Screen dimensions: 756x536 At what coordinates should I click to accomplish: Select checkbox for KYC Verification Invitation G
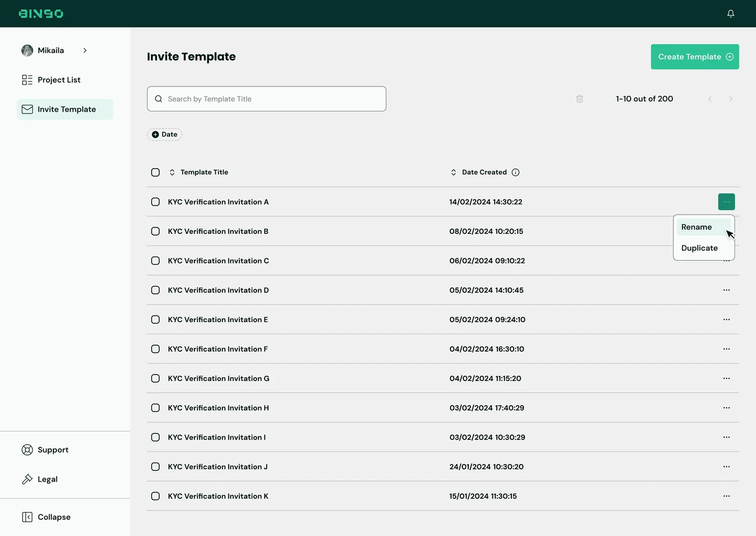click(x=156, y=379)
